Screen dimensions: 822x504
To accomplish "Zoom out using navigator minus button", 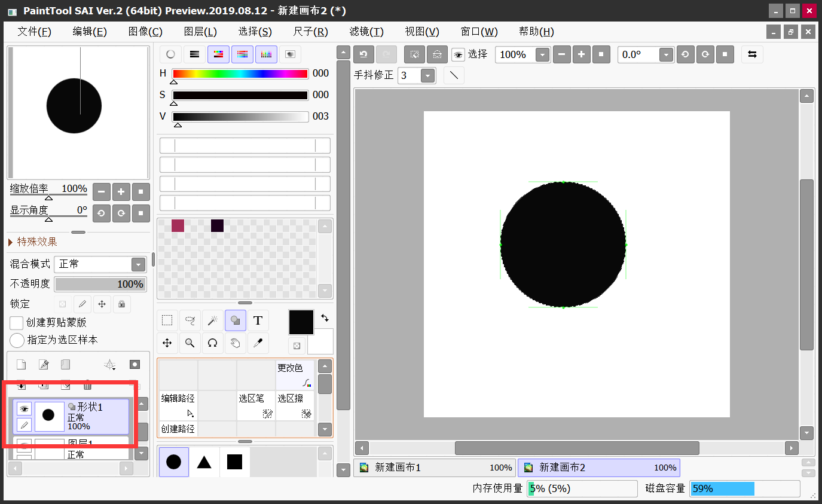I will (x=102, y=192).
